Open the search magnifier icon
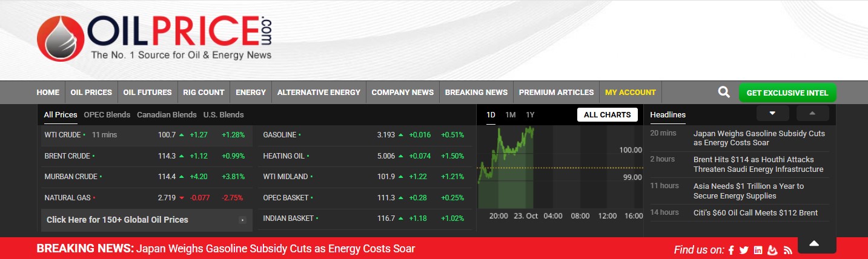Viewport: 868px width, 259px height. coord(724,92)
